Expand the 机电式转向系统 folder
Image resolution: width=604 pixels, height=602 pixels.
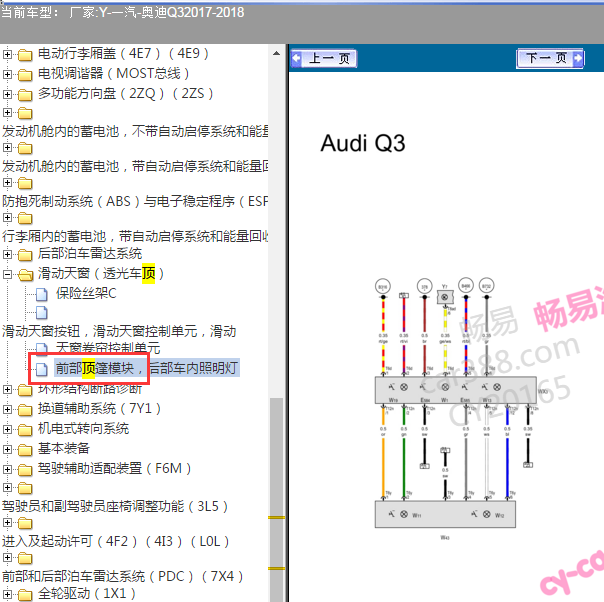pyautogui.click(x=7, y=429)
